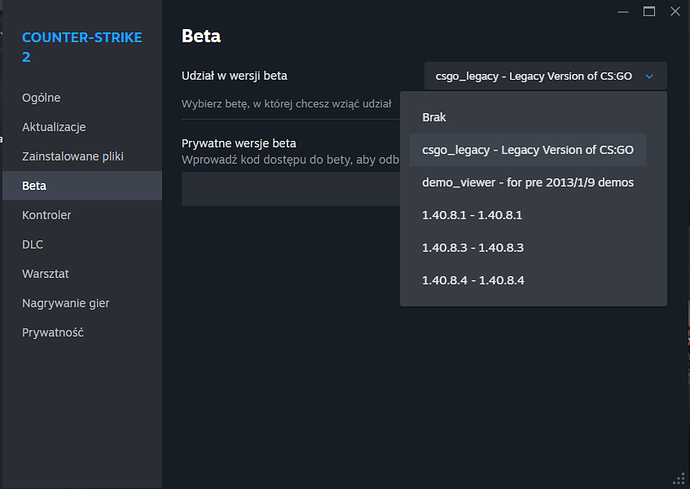
Task: Click the COUNTER-STRIKE 2 title
Action: (x=82, y=47)
